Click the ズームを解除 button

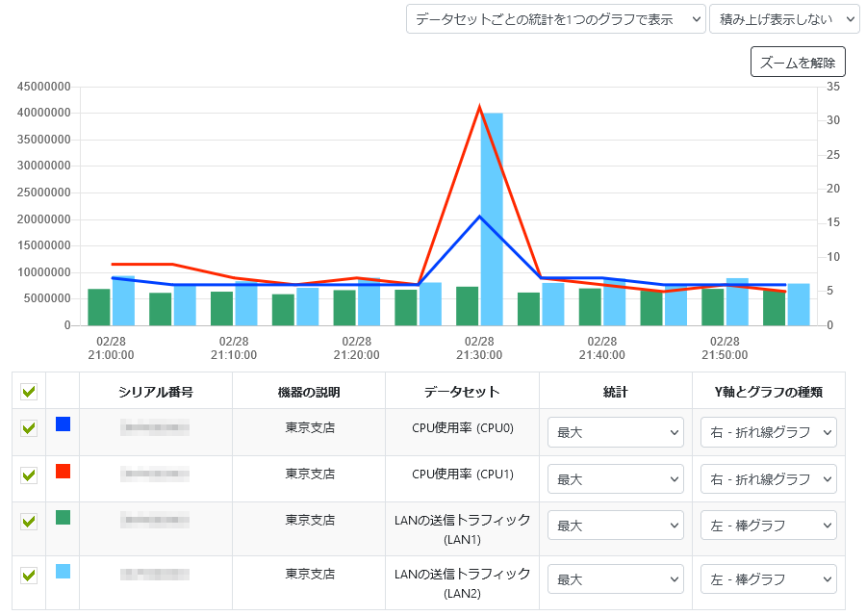(798, 61)
